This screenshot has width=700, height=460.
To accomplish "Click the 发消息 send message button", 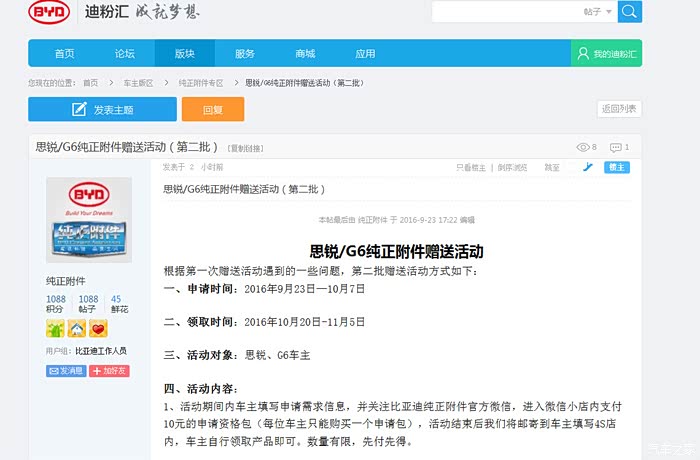I will (x=66, y=371).
